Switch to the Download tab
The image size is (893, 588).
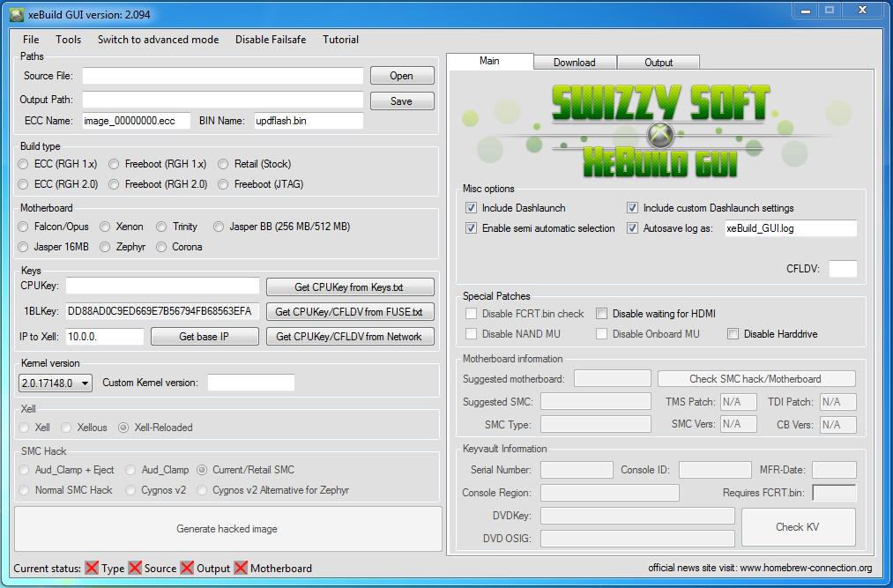[x=574, y=62]
